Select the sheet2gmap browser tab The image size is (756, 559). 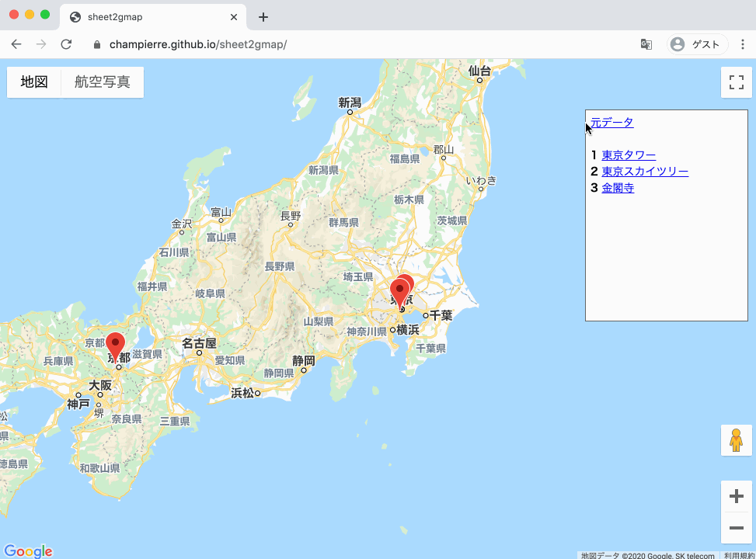153,17
